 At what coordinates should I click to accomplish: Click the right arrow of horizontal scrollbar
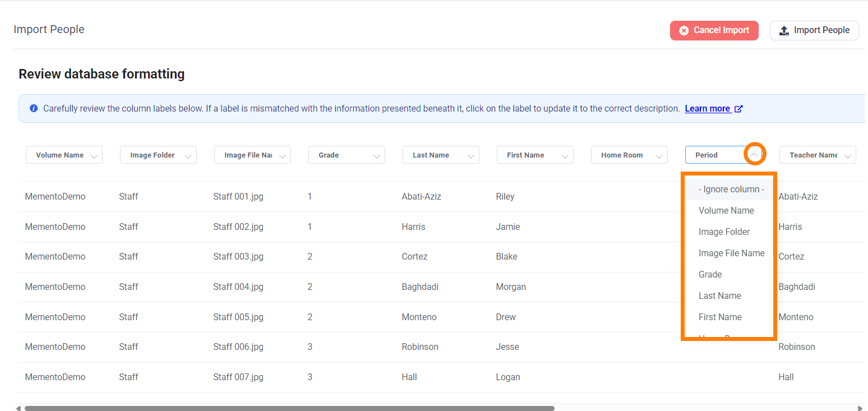click(x=860, y=408)
